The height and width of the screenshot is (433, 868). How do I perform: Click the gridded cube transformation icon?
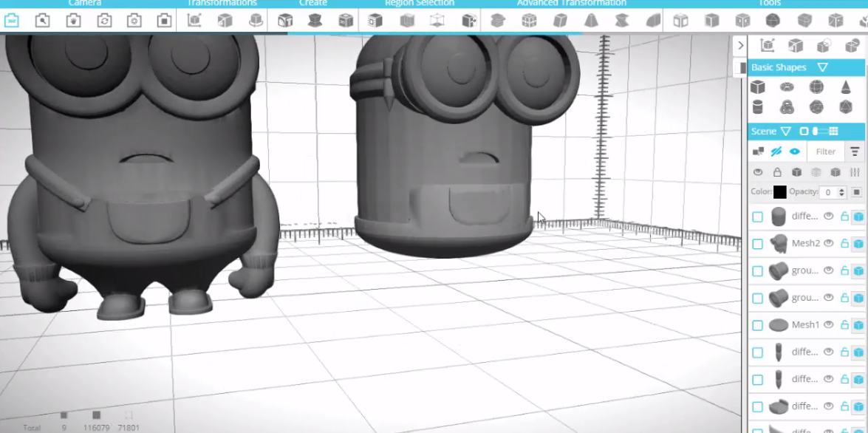(x=529, y=21)
